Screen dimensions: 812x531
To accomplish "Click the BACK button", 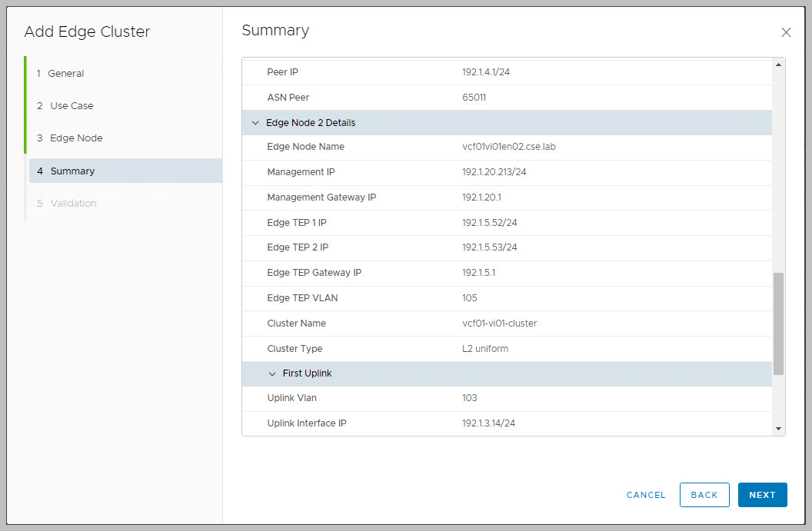I will [x=704, y=495].
